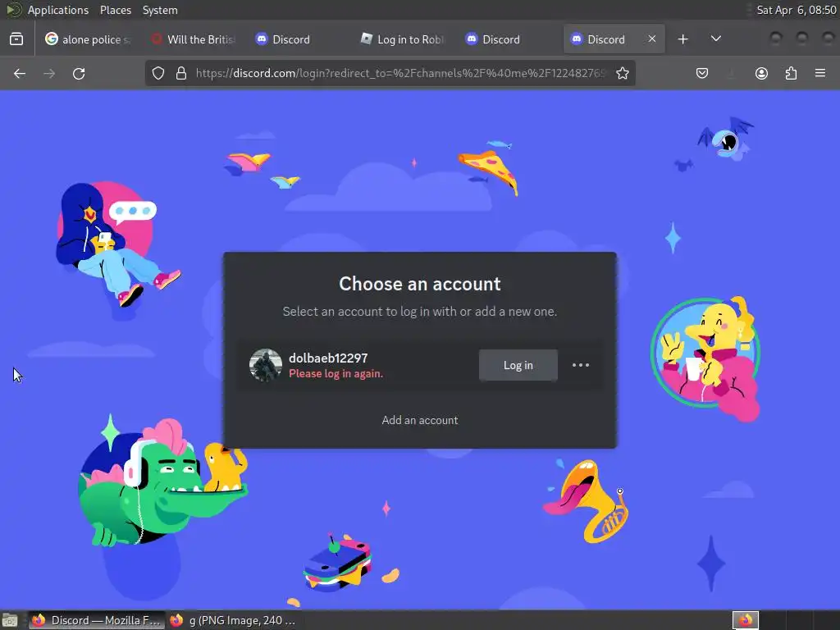The image size is (840, 630).
Task: Open the Pocket save icon
Action: point(702,73)
